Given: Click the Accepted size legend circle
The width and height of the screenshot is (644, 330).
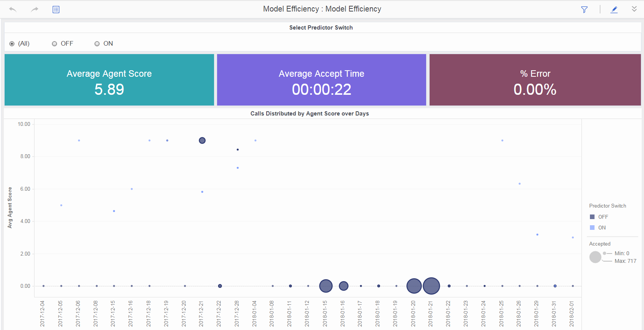Looking at the screenshot, I should [x=595, y=257].
